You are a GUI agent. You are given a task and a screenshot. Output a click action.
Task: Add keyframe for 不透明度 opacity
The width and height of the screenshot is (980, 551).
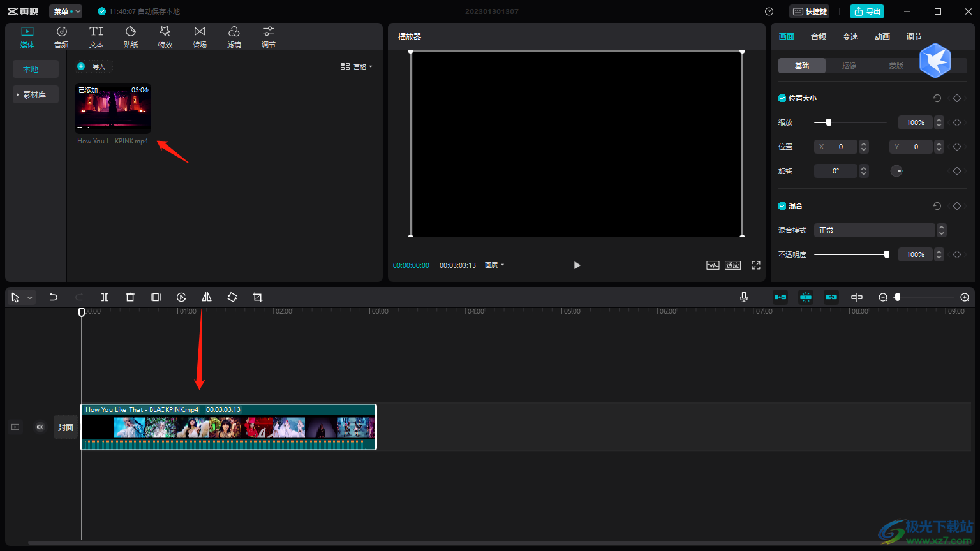[957, 254]
